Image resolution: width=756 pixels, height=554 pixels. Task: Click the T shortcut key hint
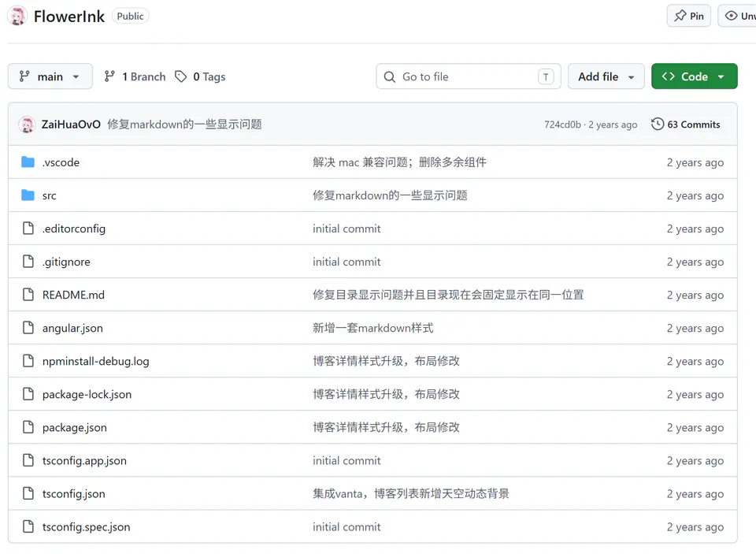(x=546, y=76)
